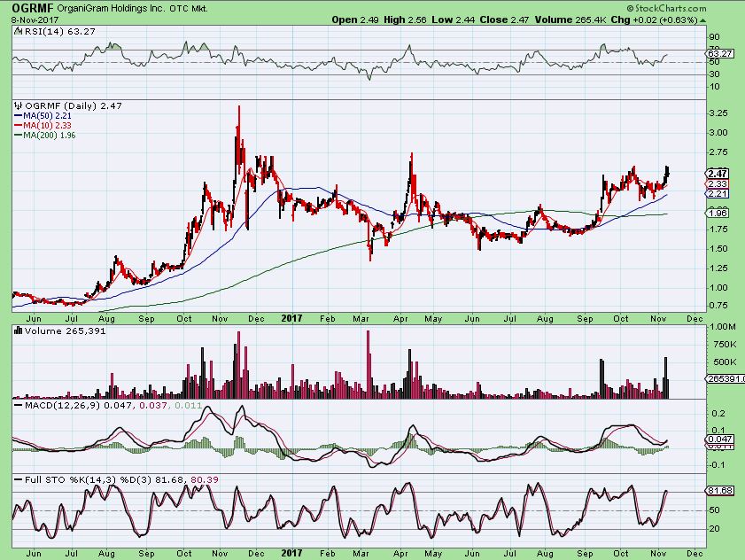Click the RSI indicator icon beside RSI(14)
Viewport: 745px width, 560px height.
click(x=18, y=31)
